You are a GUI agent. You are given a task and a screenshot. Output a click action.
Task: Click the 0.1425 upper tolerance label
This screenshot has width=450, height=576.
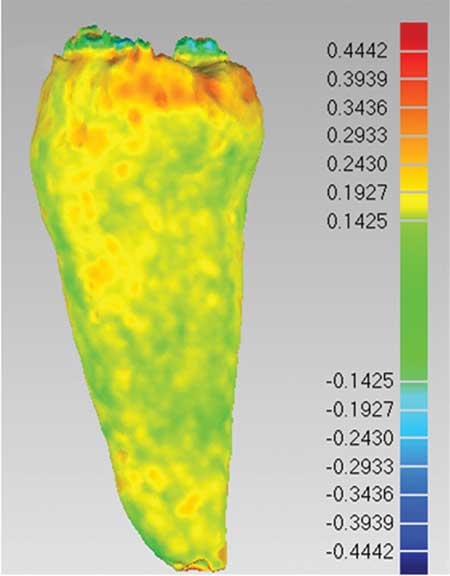(x=357, y=222)
